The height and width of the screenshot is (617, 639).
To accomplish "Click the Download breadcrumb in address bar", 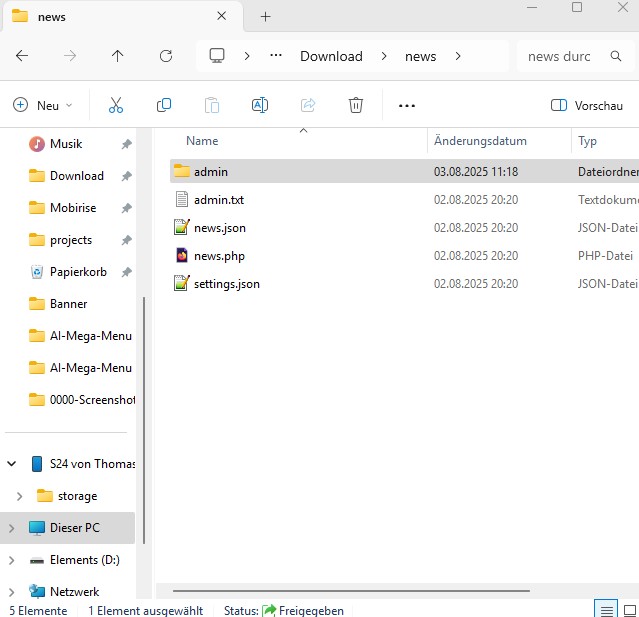I will click(x=331, y=56).
